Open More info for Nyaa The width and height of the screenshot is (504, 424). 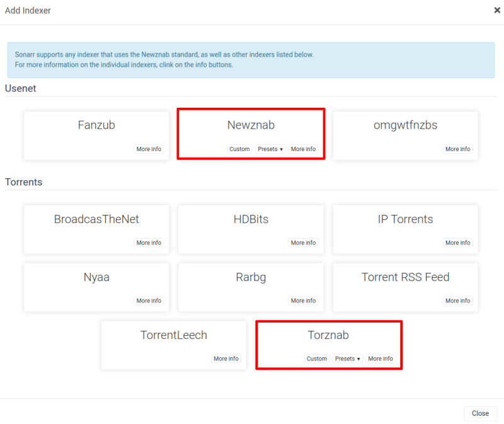pyautogui.click(x=149, y=301)
